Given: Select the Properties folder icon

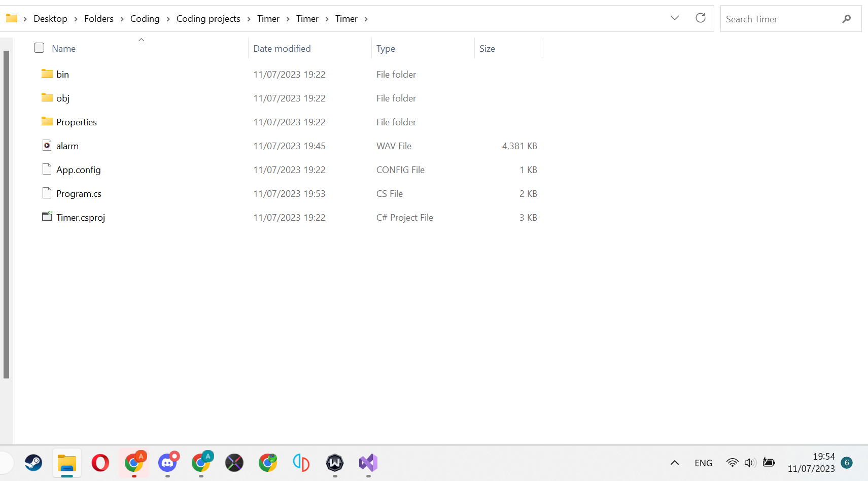Looking at the screenshot, I should tap(47, 121).
